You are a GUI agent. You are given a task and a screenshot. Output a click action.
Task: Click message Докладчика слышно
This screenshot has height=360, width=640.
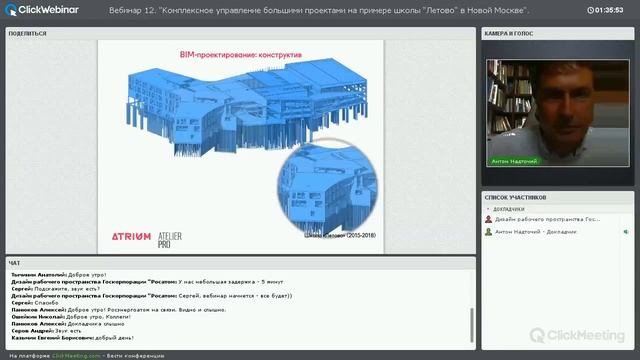tap(96, 324)
